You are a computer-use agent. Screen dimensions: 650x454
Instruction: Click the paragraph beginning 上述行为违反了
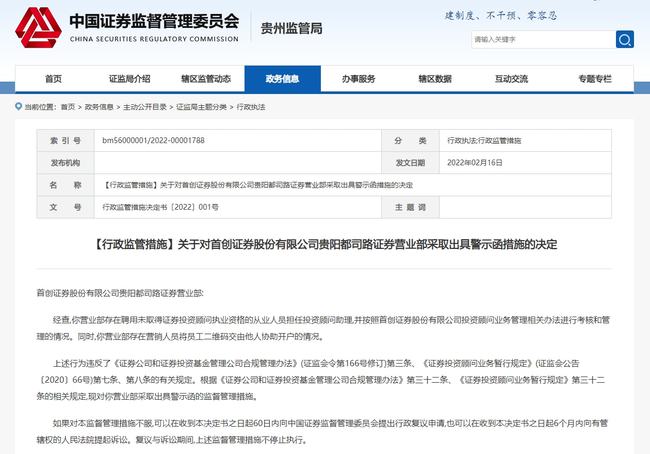tap(321, 380)
